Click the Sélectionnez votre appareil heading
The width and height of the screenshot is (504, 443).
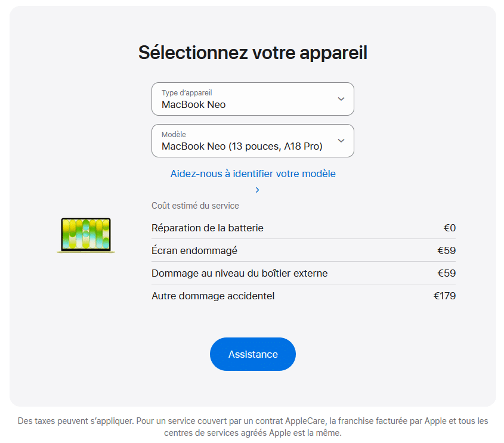click(252, 52)
